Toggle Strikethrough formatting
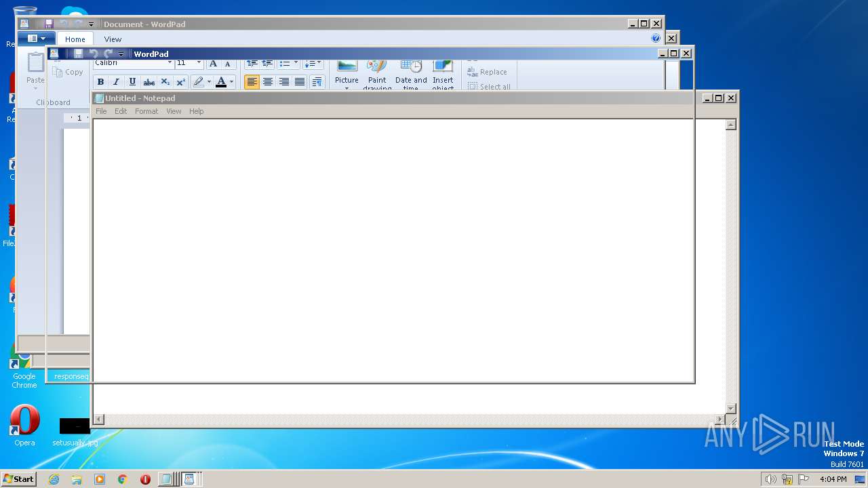Image resolution: width=868 pixels, height=488 pixels. coord(149,82)
